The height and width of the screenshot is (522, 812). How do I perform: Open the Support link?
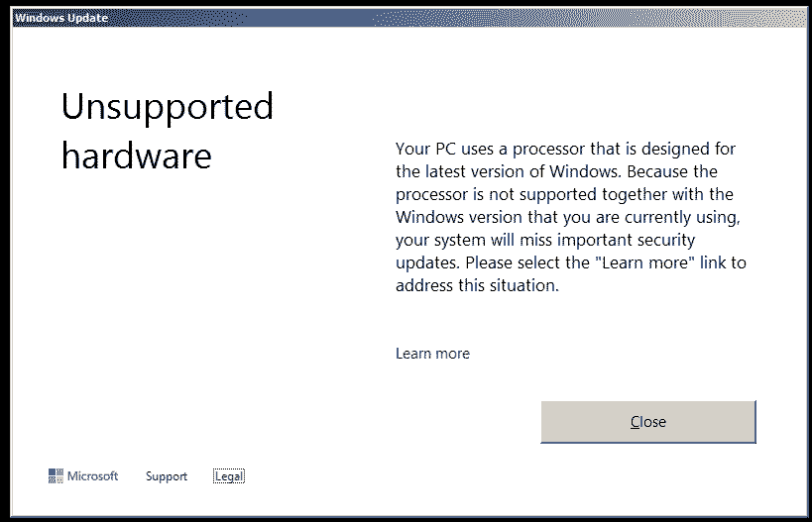[166, 476]
